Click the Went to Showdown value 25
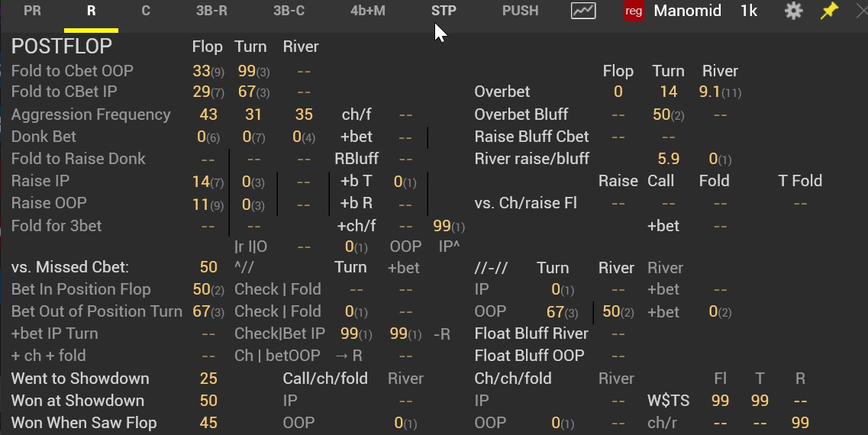The image size is (868, 435). tap(208, 379)
